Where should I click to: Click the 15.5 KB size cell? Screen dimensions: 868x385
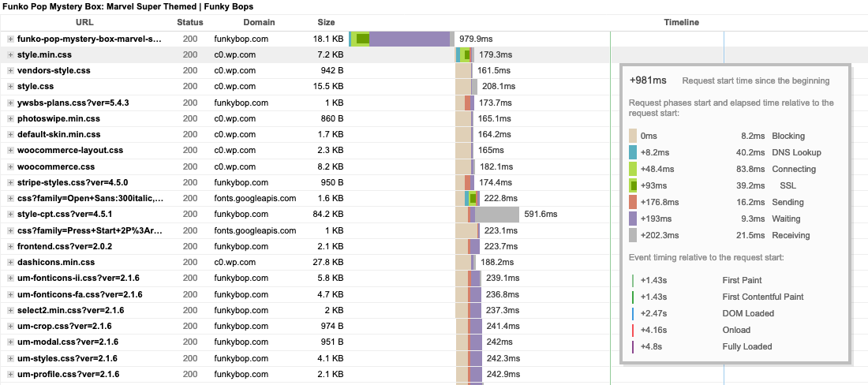329,87
